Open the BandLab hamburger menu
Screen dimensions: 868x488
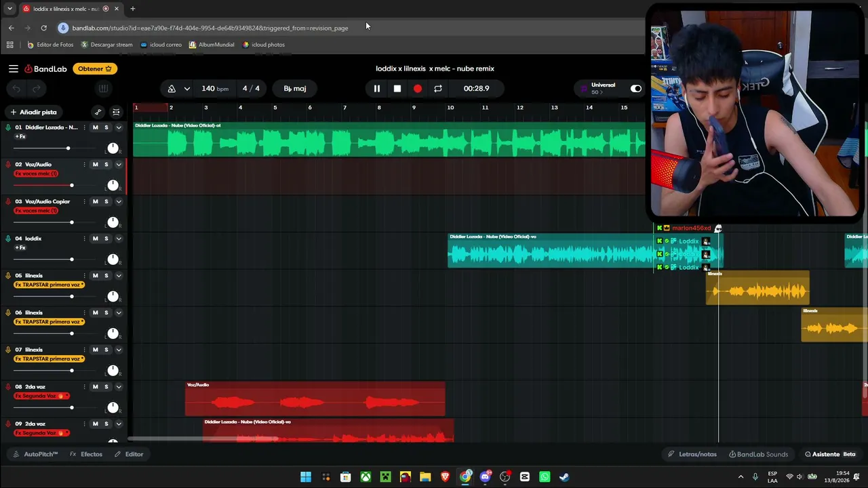pyautogui.click(x=14, y=68)
